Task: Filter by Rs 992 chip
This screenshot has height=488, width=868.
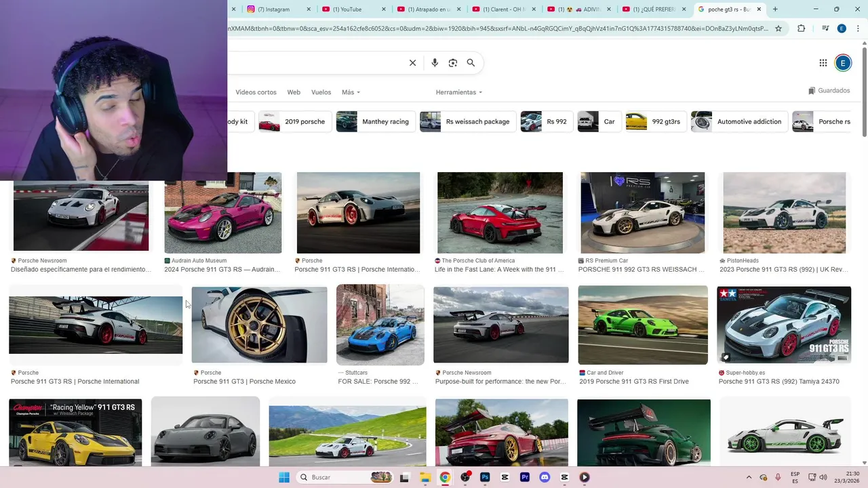Action: (547, 122)
